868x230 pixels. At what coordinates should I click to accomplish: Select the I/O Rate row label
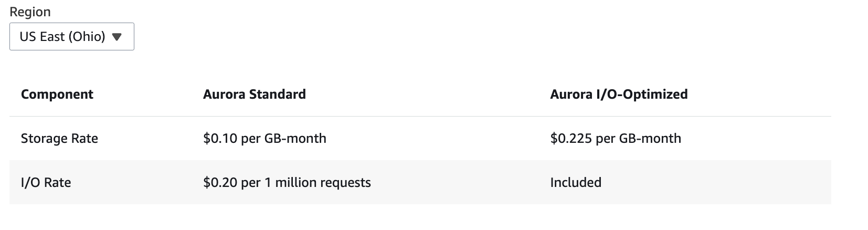point(46,183)
